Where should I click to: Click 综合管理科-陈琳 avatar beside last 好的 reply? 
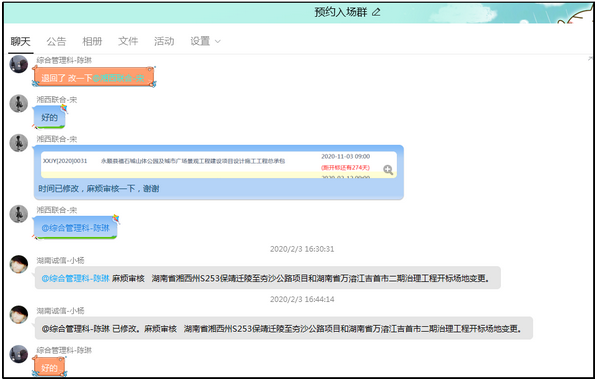coord(19,354)
